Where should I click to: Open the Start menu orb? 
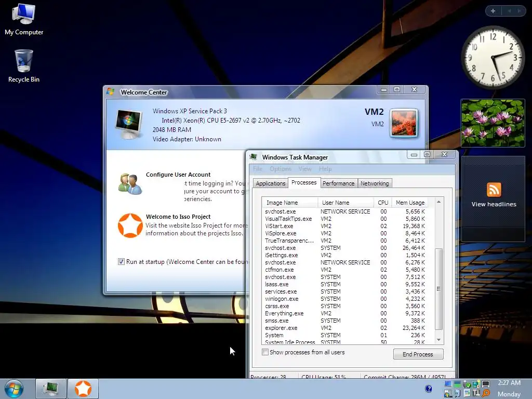(x=14, y=389)
